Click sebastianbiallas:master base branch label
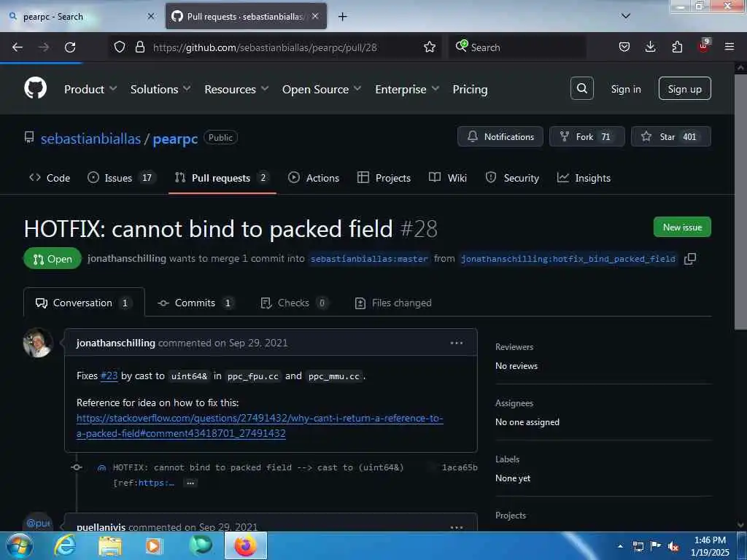747x560 pixels. coord(369,259)
